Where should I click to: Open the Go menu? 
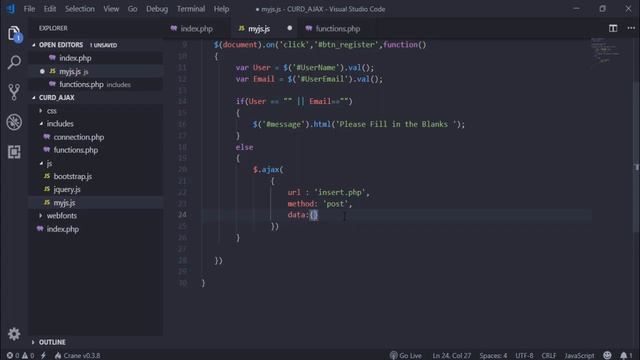point(132,9)
